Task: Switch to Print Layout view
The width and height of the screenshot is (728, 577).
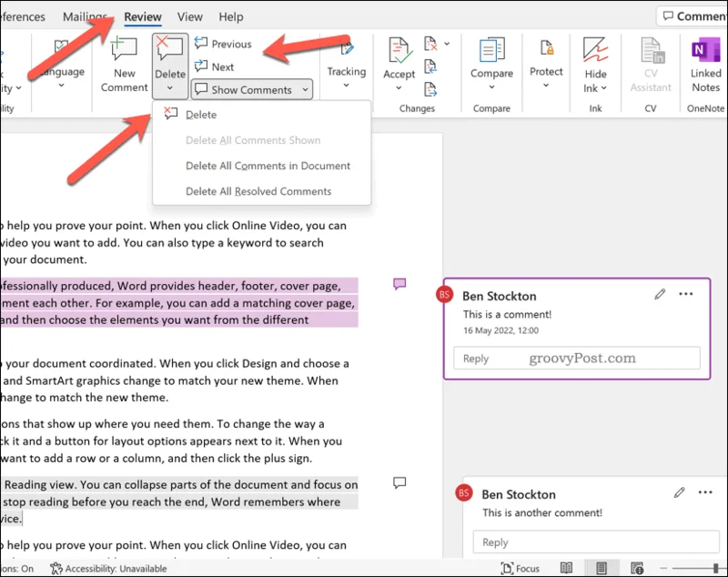Action: (x=602, y=568)
